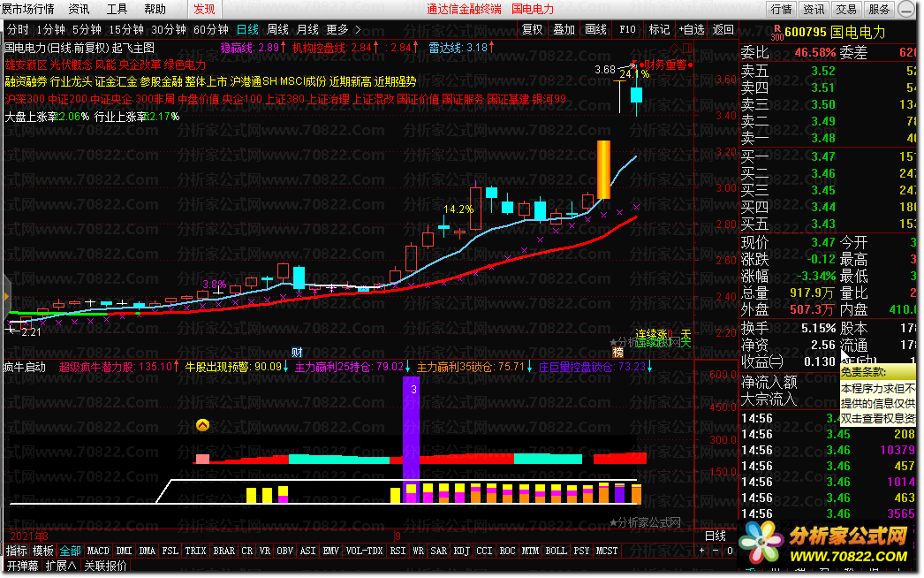
Task: Toggle the 开弹幕 bullet comments switch
Action: click(22, 566)
